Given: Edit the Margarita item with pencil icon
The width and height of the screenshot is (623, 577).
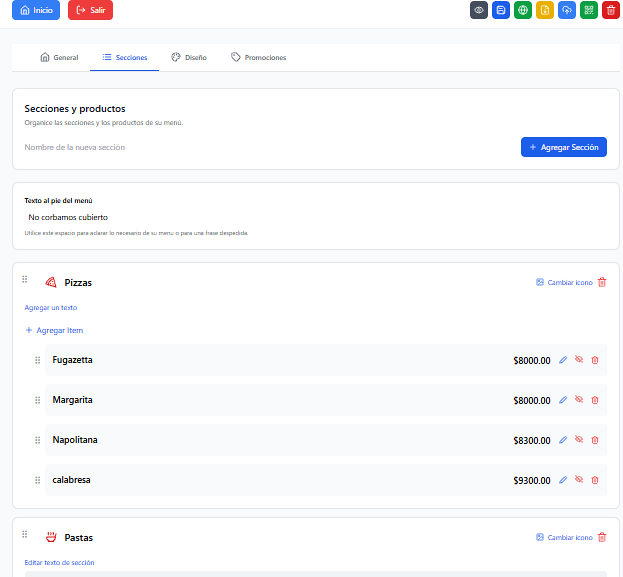Looking at the screenshot, I should pos(563,400).
